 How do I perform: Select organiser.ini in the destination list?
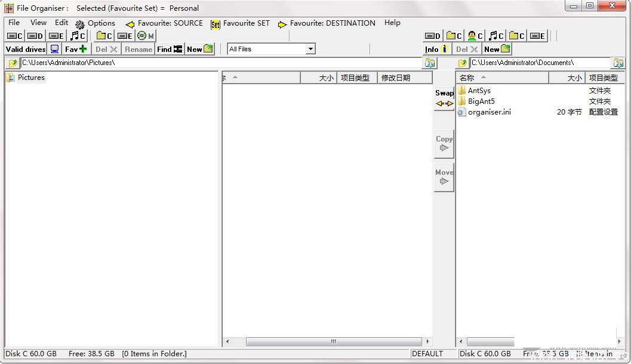coord(489,112)
